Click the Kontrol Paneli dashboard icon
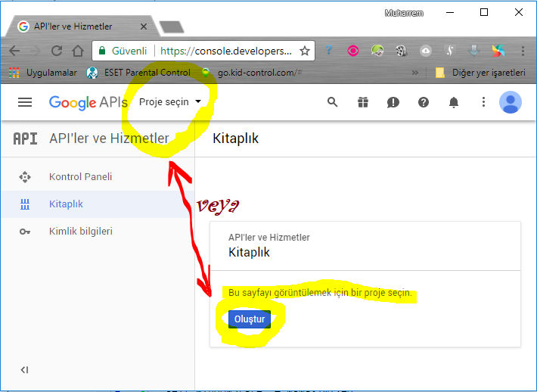This screenshot has width=537, height=392. coord(25,177)
